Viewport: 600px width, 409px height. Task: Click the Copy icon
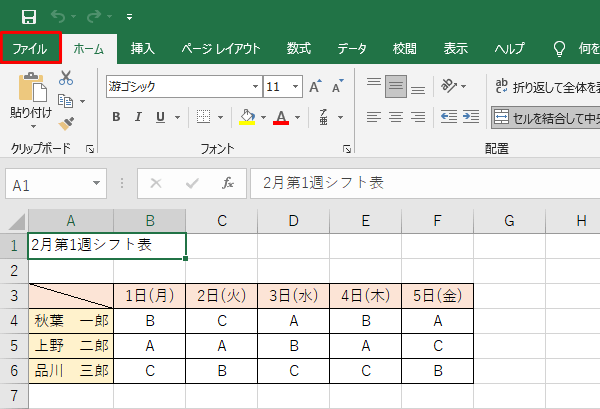click(65, 101)
